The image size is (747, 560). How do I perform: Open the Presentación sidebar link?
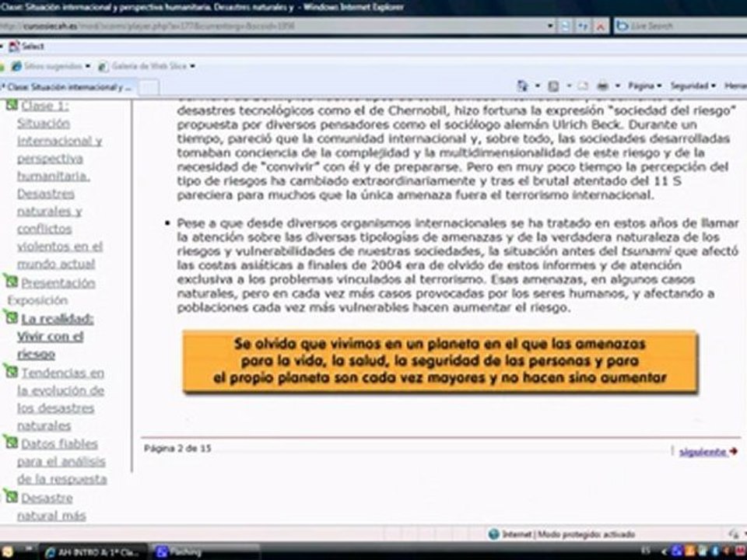point(58,283)
